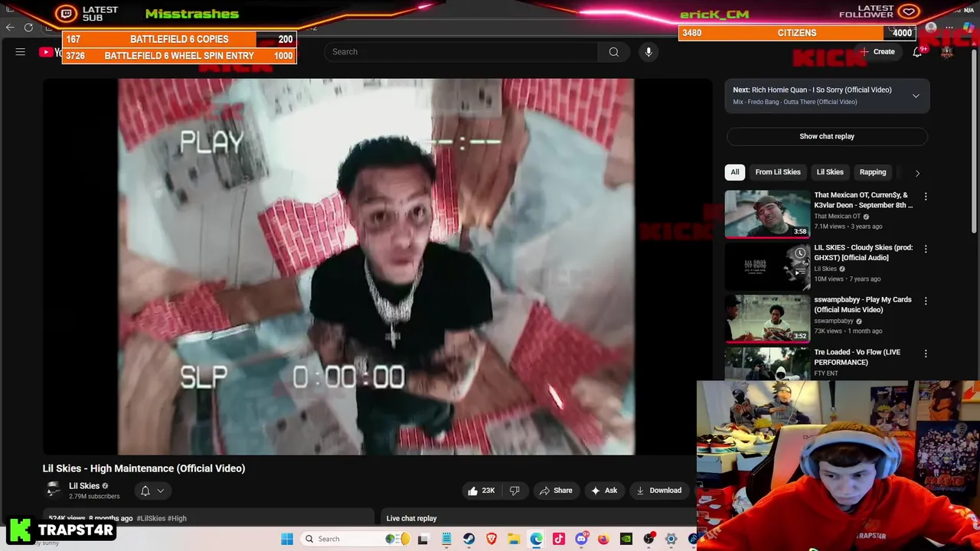Screen dimensions: 980x551
Task: Select the Rapping filter chip
Action: tap(873, 172)
